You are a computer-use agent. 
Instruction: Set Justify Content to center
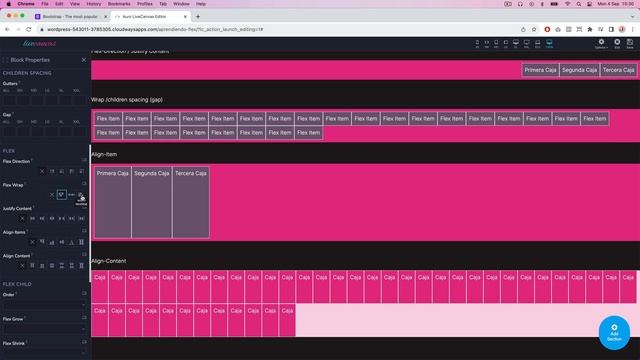pos(52,219)
